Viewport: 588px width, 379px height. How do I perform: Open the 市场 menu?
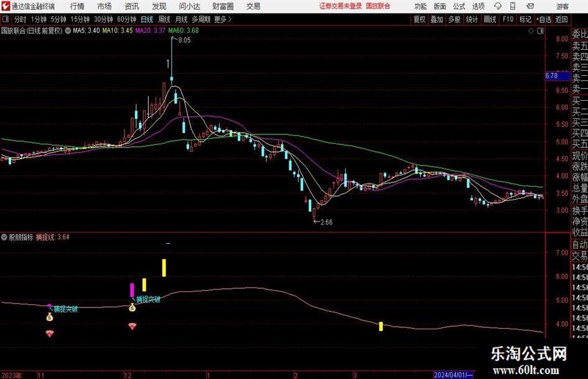tap(105, 6)
